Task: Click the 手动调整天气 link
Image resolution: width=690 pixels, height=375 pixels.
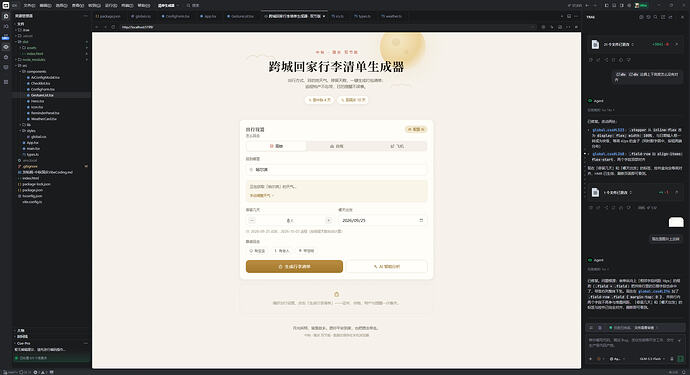Action: click(261, 195)
